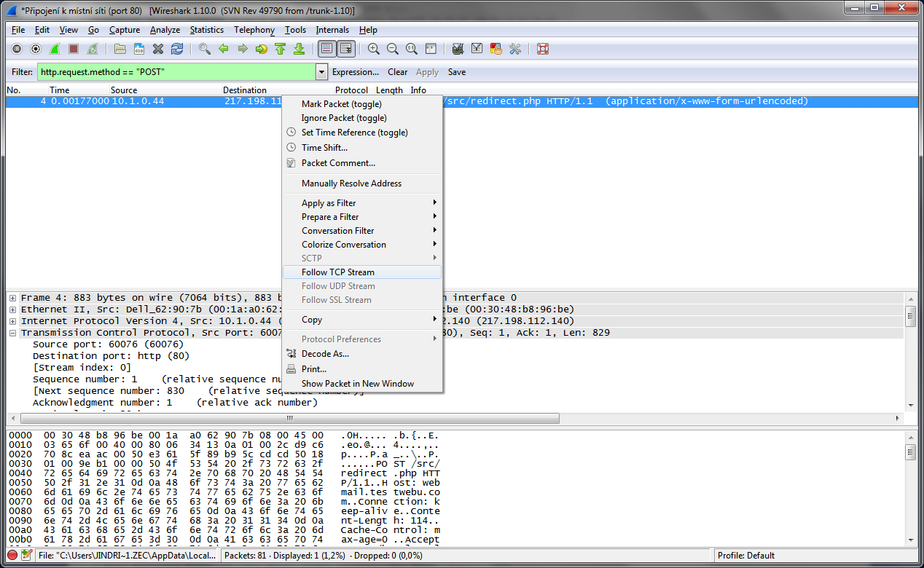Screen dimensions: 924x568
Task: Expand the Frame 4 tree node
Action: pos(13,298)
